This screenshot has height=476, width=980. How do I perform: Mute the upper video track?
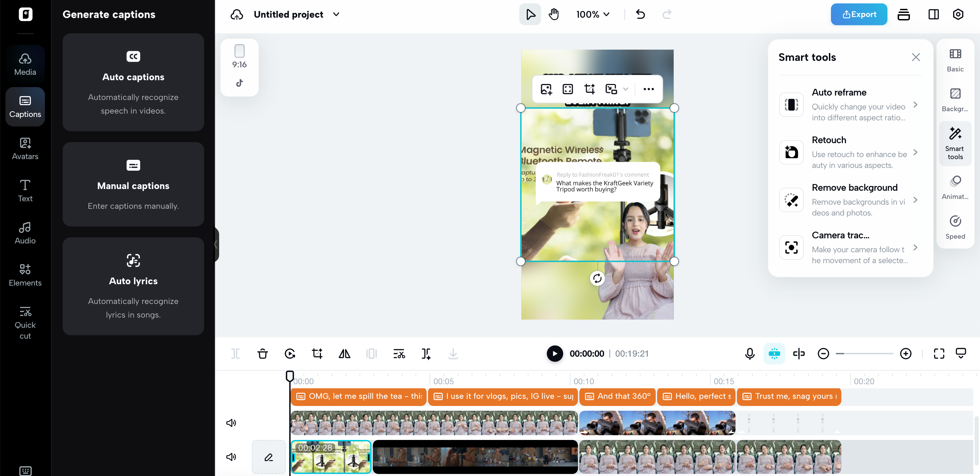point(231,423)
